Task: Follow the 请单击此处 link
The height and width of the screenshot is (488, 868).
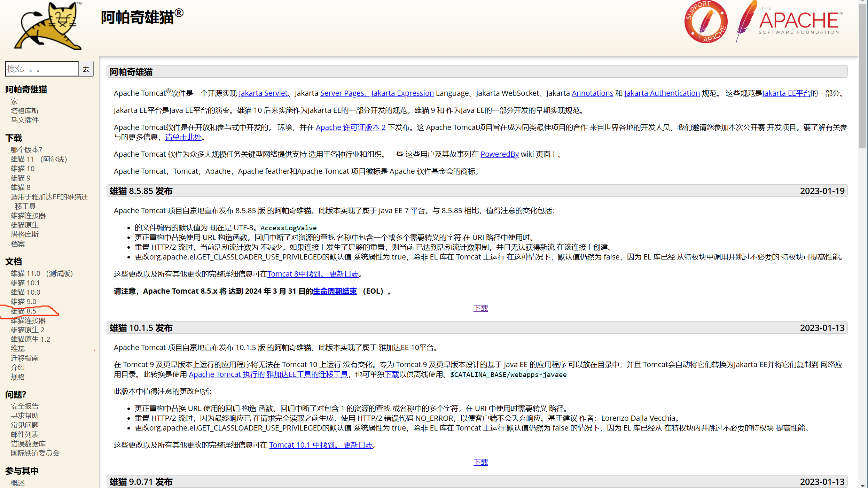Action: 183,137
